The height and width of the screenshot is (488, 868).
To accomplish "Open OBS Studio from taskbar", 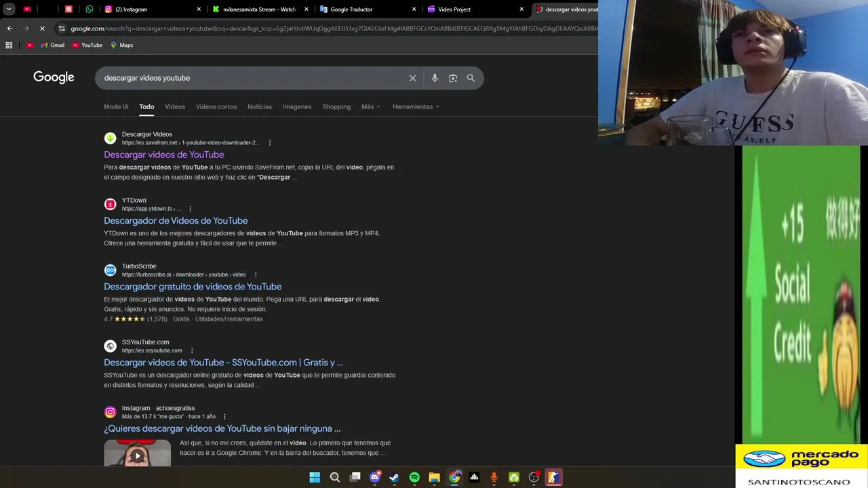I will click(534, 477).
